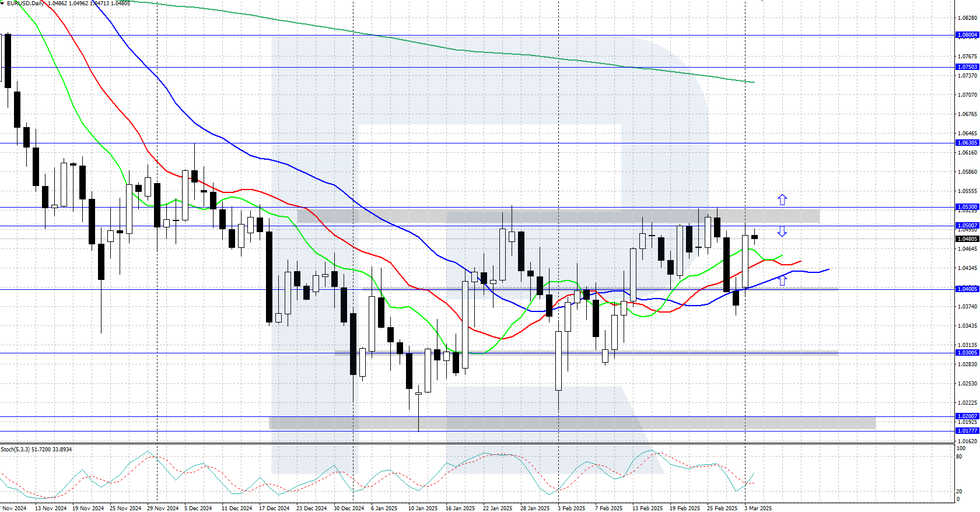This screenshot has width=980, height=512.
Task: Click the 5 Dec 2024 date label
Action: click(x=198, y=509)
